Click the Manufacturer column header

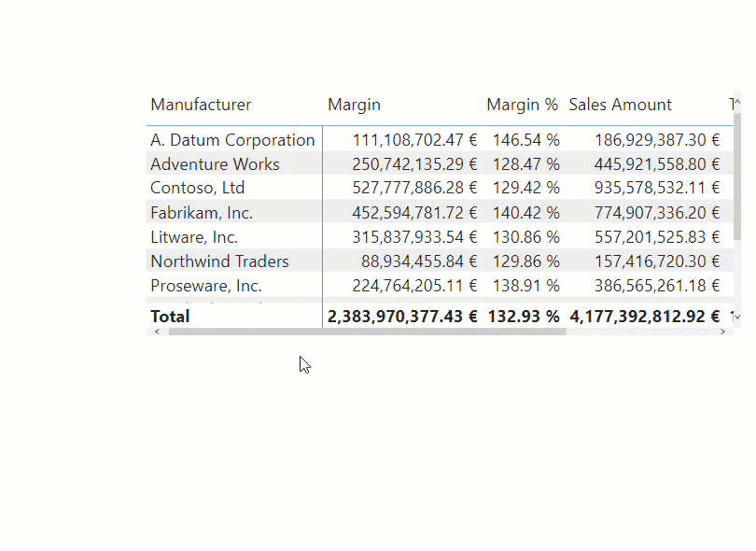tap(201, 105)
